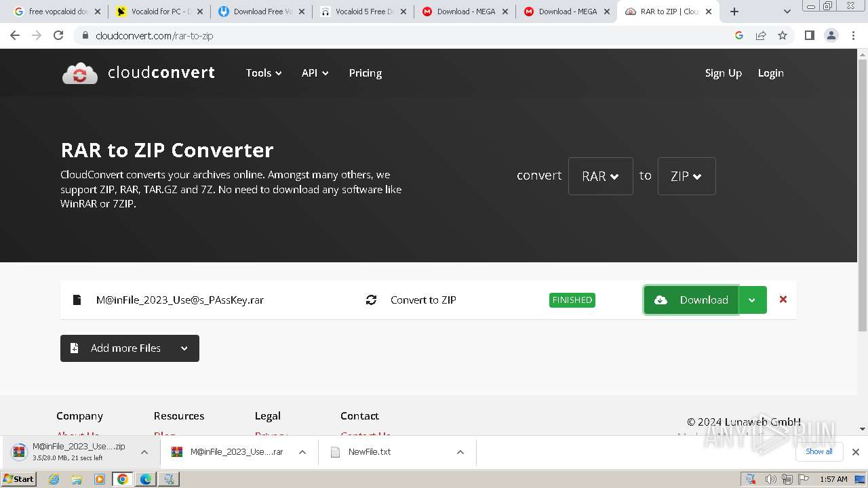Image resolution: width=868 pixels, height=488 pixels.
Task: Open the RAR source format dropdown
Action: click(601, 176)
